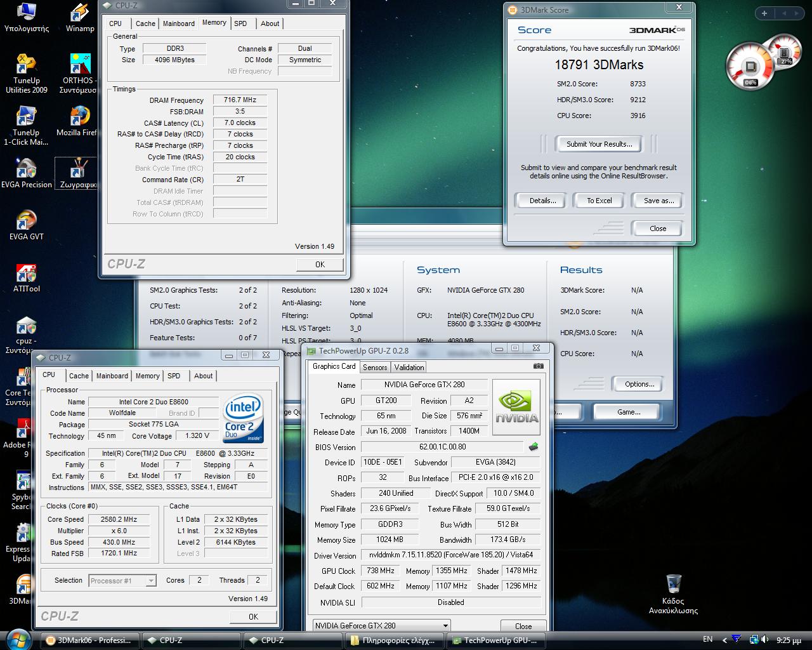Click the Core Speed 2580.2 MHz field
This screenshot has height=650, width=812.
119,519
